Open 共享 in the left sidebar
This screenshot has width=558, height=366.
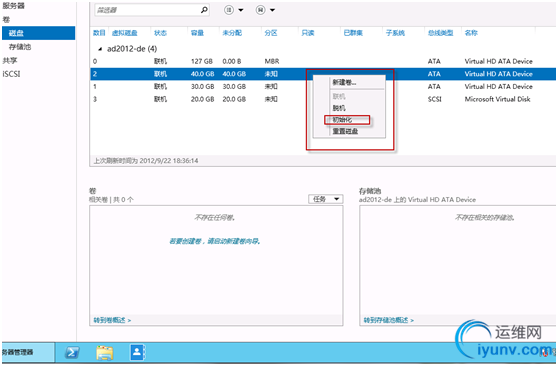[10, 61]
